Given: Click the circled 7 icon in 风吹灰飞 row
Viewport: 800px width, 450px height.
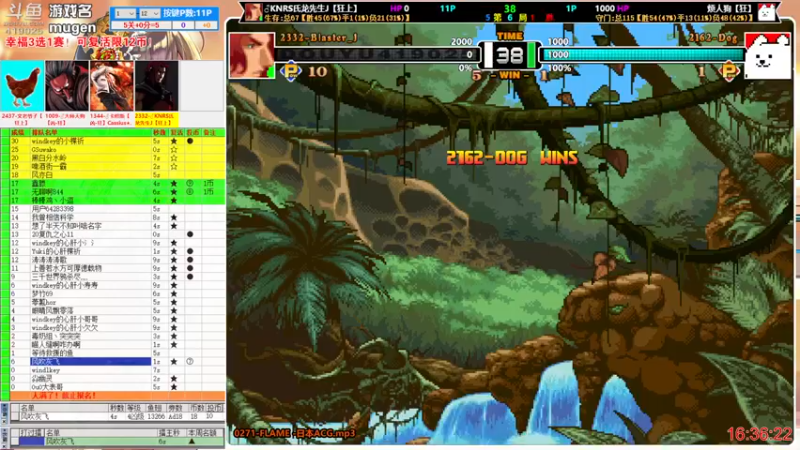Looking at the screenshot, I should [x=190, y=361].
